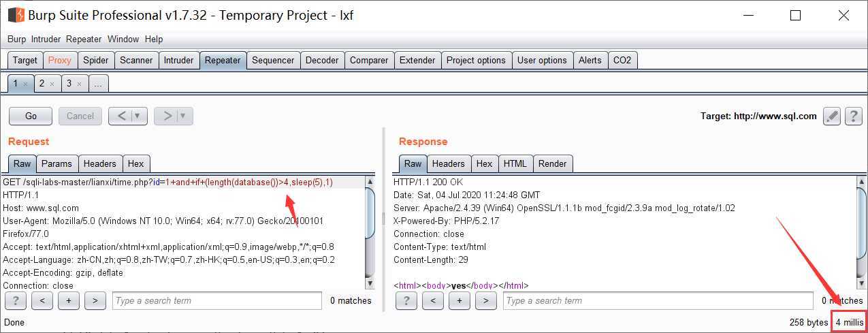
Task: Show response HTML view
Action: pos(515,163)
